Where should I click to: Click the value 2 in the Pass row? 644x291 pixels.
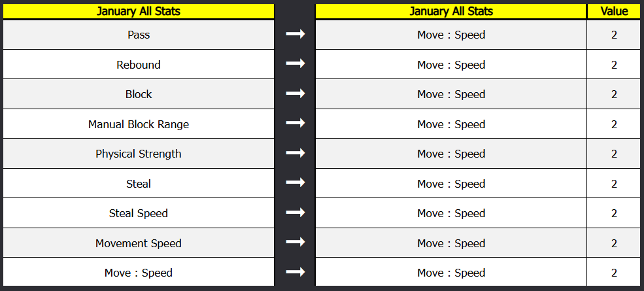[614, 35]
